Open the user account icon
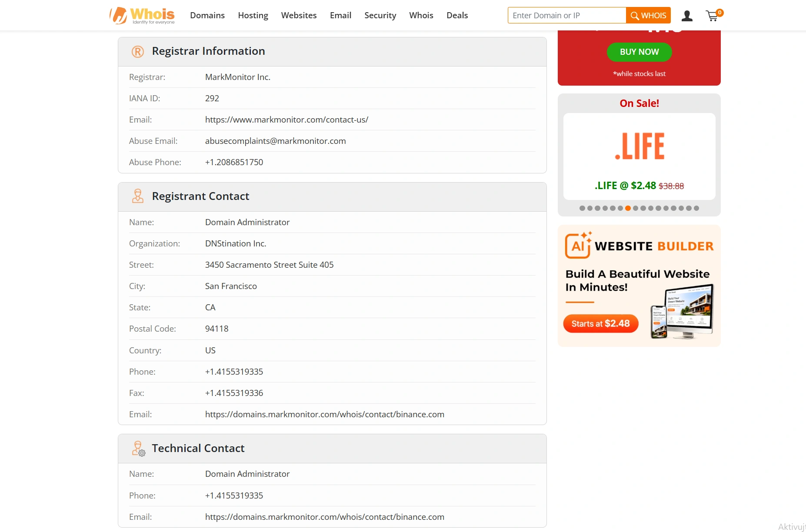This screenshot has height=532, width=806. tap(687, 15)
